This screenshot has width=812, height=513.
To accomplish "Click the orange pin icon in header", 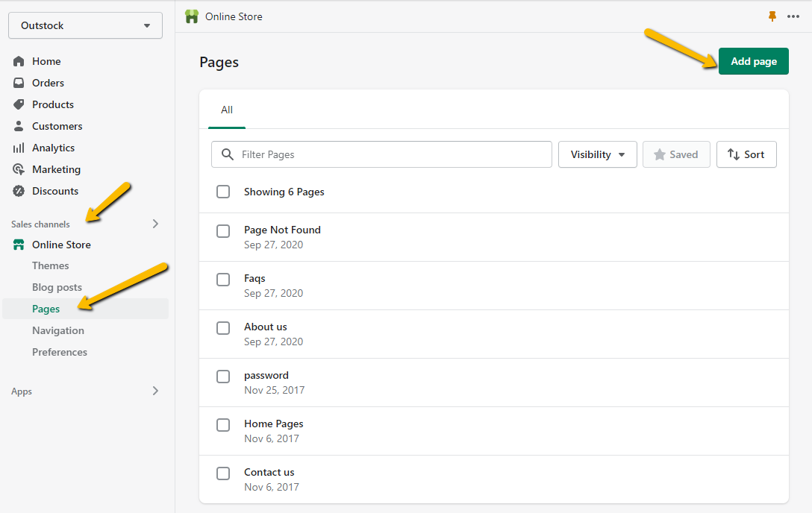I will click(772, 16).
